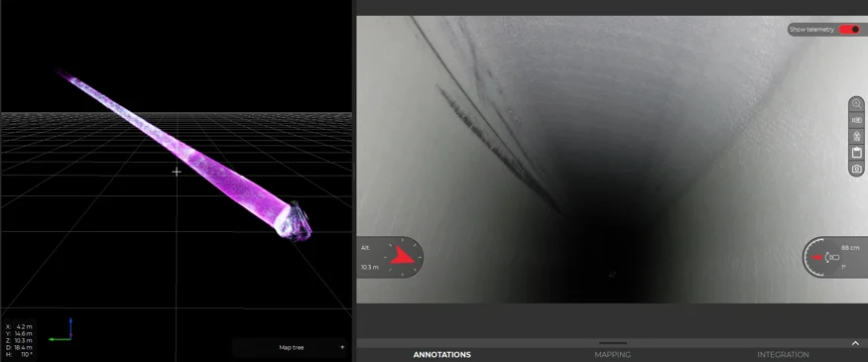
Task: Click the flashlight lighting icon in video toolbar
Action: [x=856, y=120]
